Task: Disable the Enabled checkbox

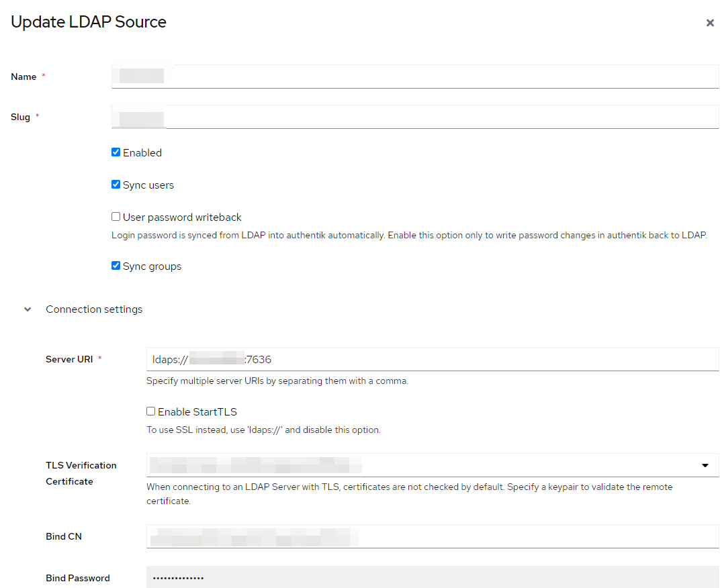Action: click(116, 152)
